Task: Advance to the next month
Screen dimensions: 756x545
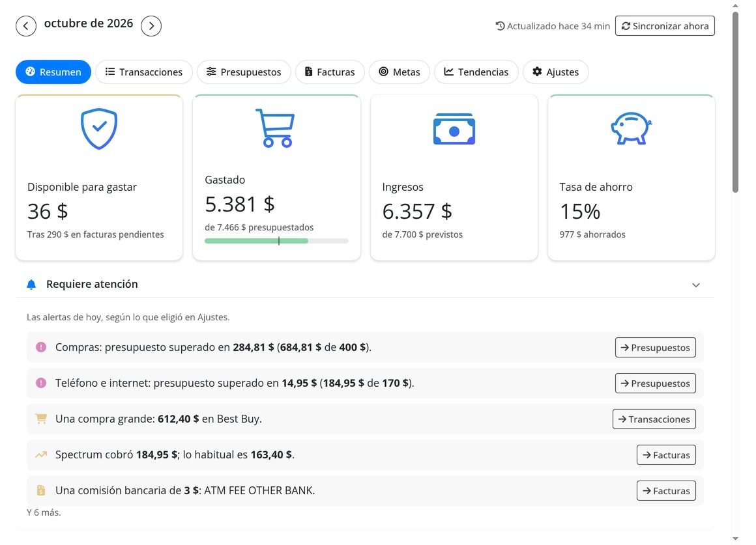Action: 151,26
